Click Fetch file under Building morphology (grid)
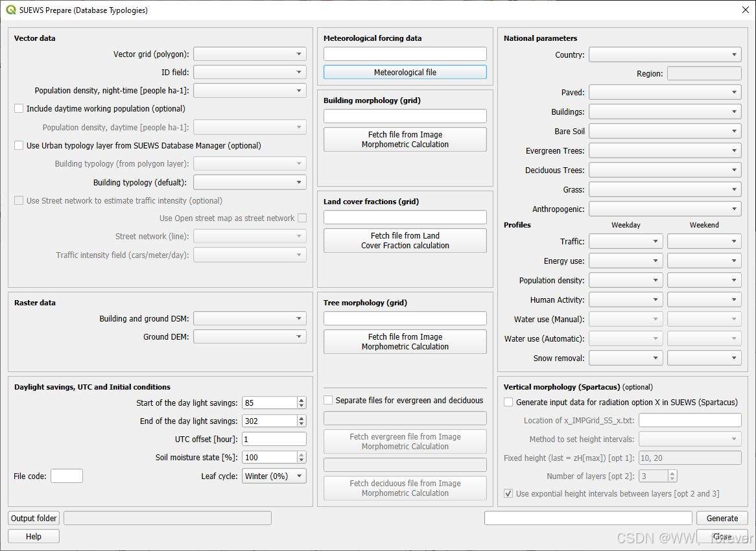This screenshot has width=756, height=551. (405, 139)
